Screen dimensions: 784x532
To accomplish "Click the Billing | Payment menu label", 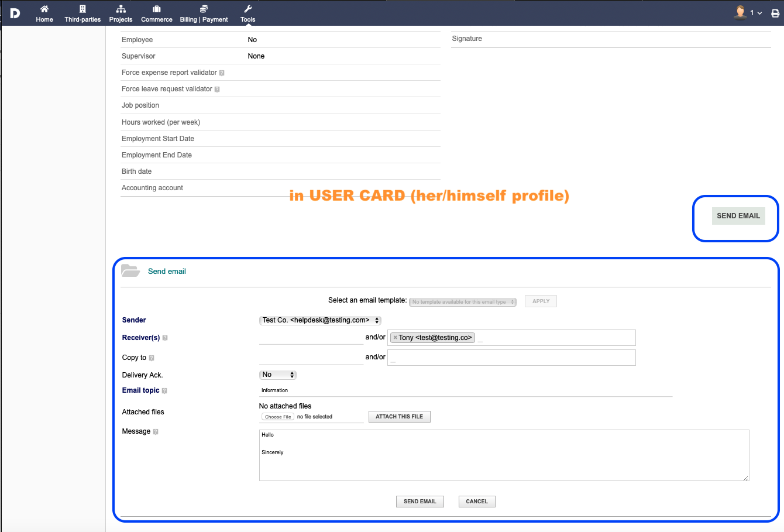I will coord(204,19).
